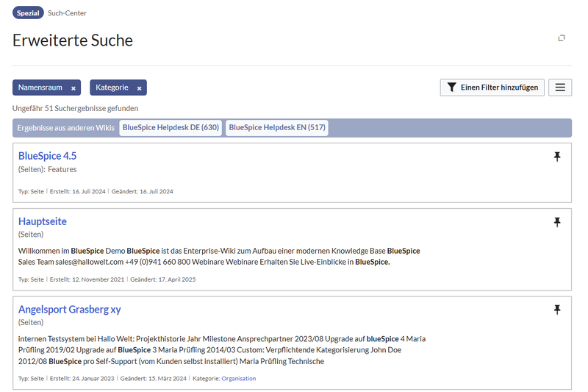The image size is (588, 392).
Task: Show results from BlueSpice Helpdesk DE (630)
Action: click(171, 127)
